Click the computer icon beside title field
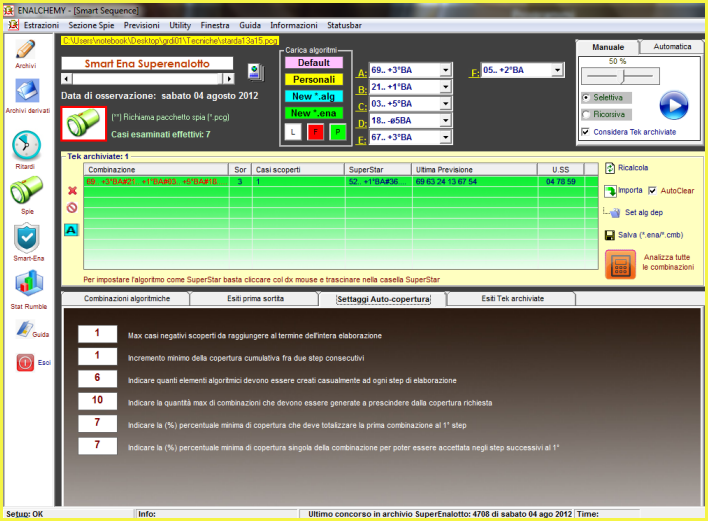708x521 pixels. point(256,72)
